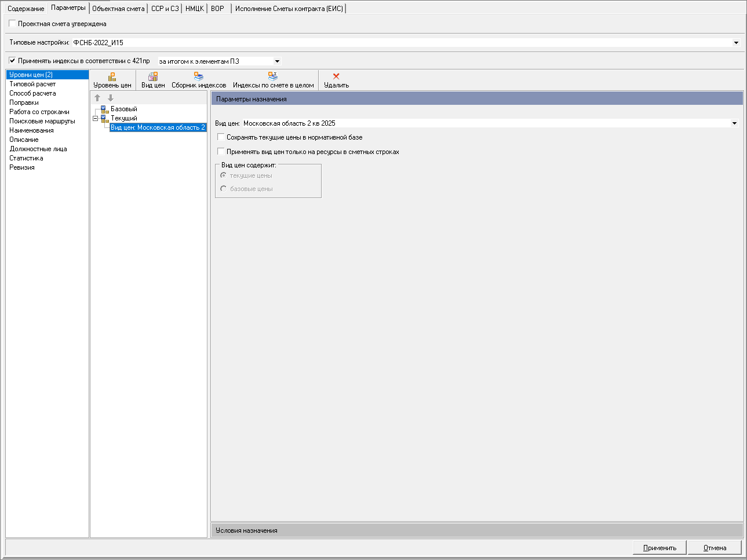
Task: Click the Отмена button
Action: point(715,548)
